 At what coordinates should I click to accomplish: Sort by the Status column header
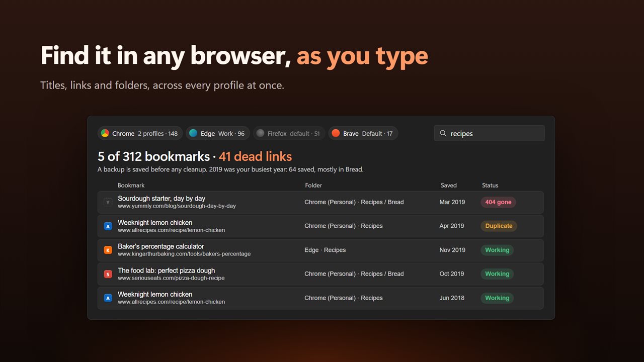[x=490, y=186]
